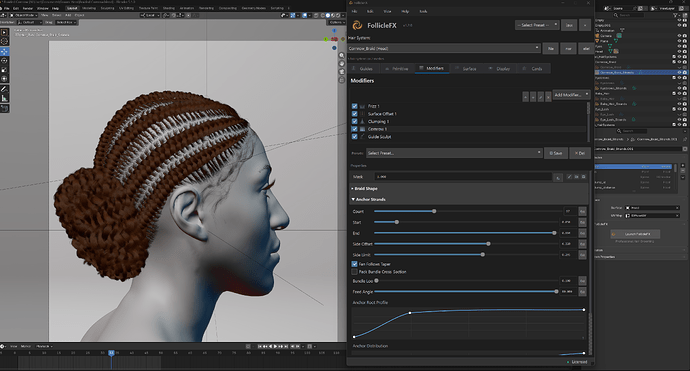
Task: Toggle the camera view icon in the viewport
Action: tap(341, 72)
